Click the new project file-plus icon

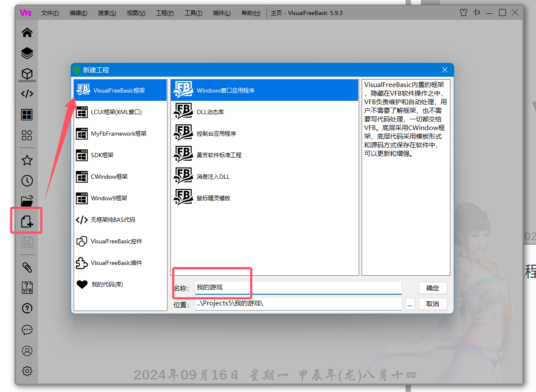pyautogui.click(x=27, y=221)
